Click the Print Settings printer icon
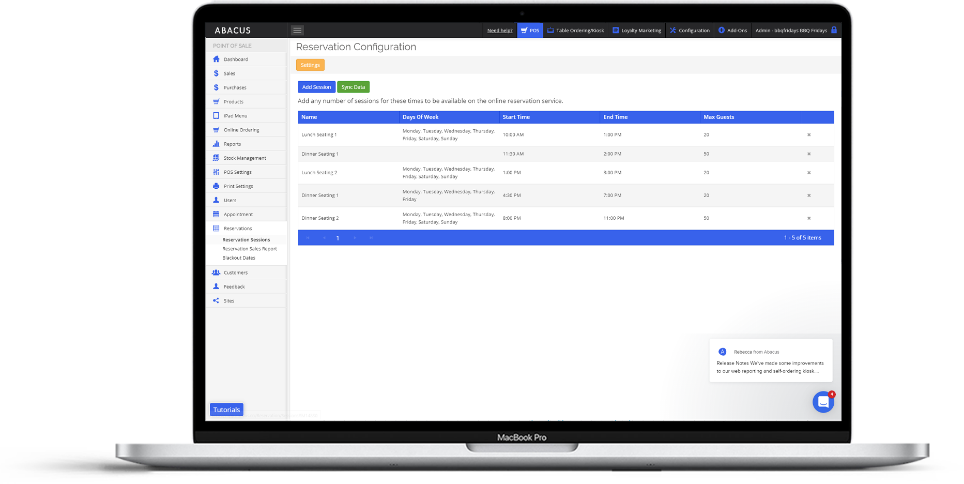 point(216,186)
